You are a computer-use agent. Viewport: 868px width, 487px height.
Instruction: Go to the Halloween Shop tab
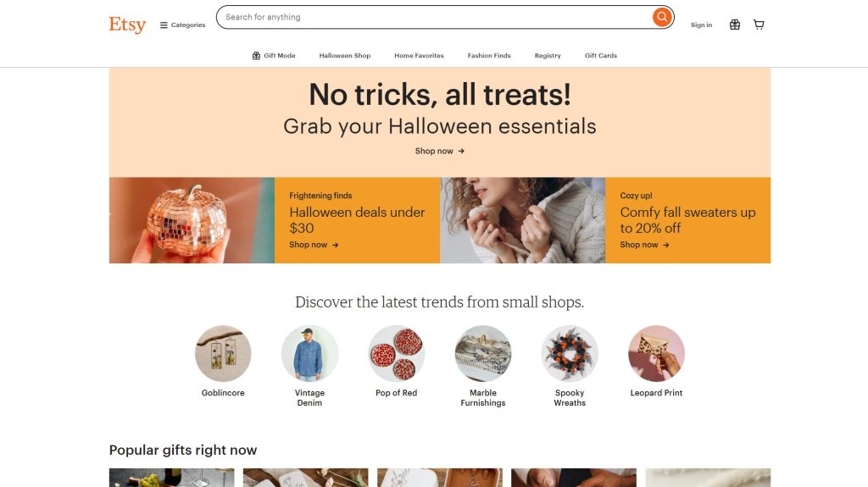click(345, 55)
